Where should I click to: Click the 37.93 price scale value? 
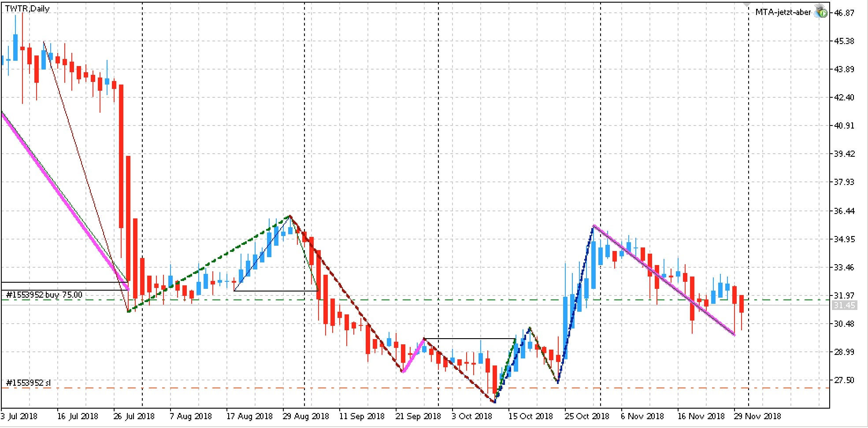(x=844, y=182)
